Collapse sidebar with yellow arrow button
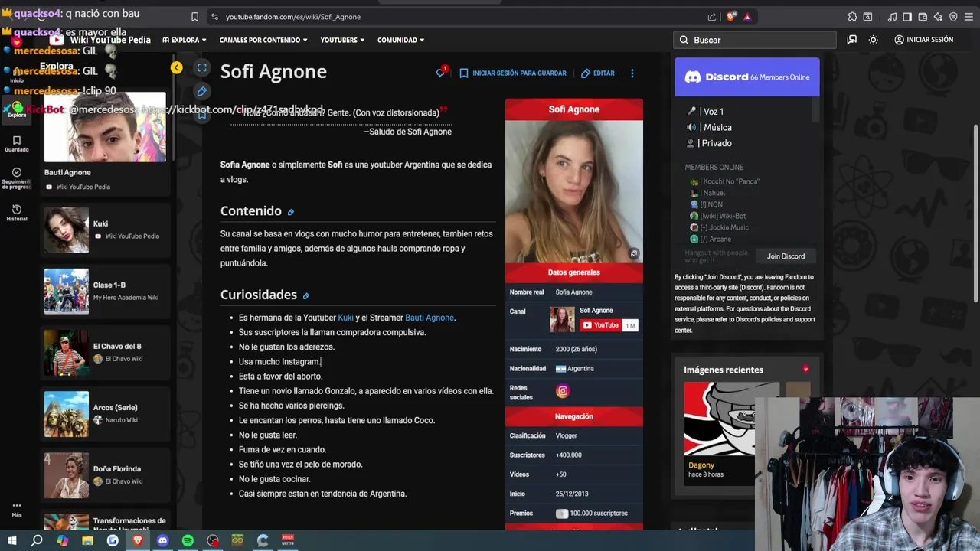This screenshot has height=551, width=980. (x=177, y=68)
